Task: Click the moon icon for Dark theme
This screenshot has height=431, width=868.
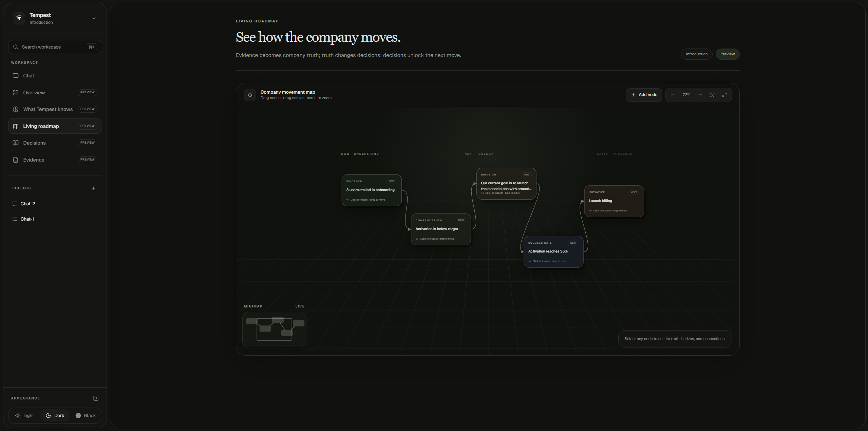Action: pos(48,415)
